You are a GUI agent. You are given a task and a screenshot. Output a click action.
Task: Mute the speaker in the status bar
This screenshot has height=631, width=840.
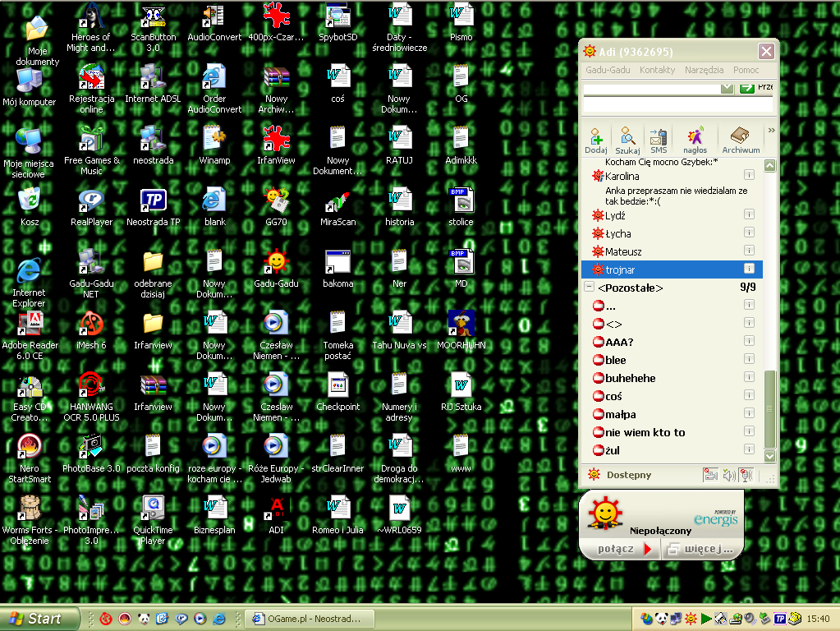coord(728,475)
